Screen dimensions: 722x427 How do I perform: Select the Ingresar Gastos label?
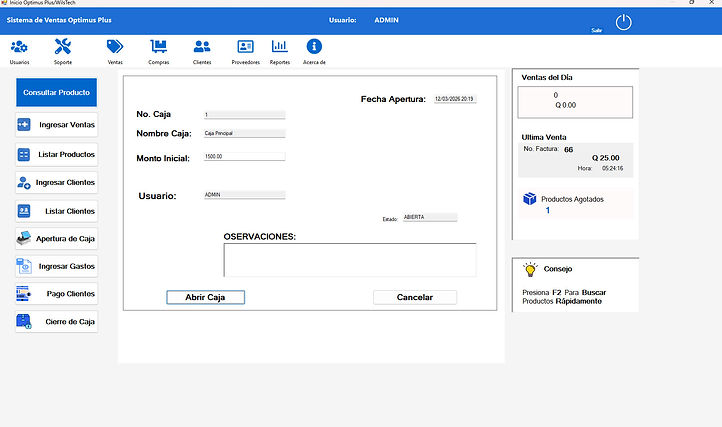(x=66, y=266)
